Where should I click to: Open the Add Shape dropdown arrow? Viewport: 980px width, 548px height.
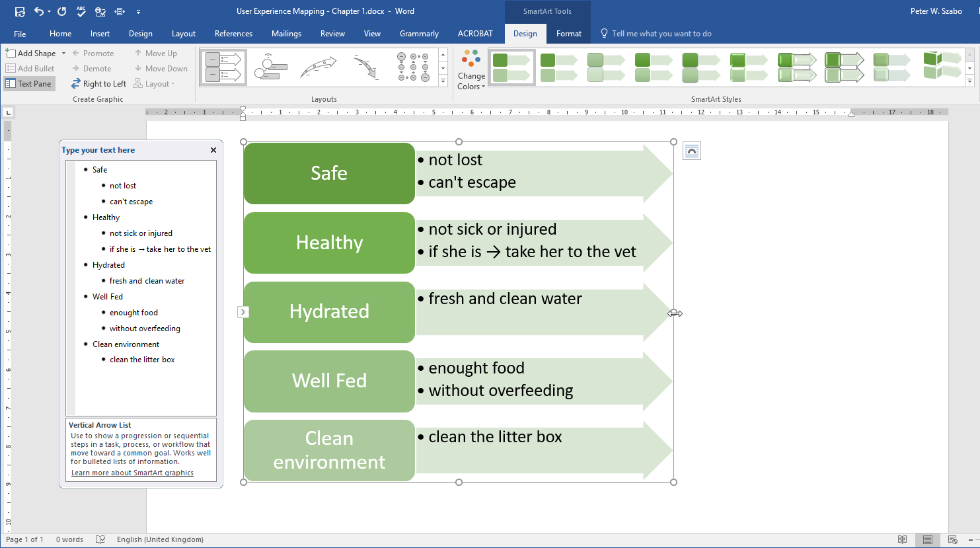pyautogui.click(x=63, y=54)
